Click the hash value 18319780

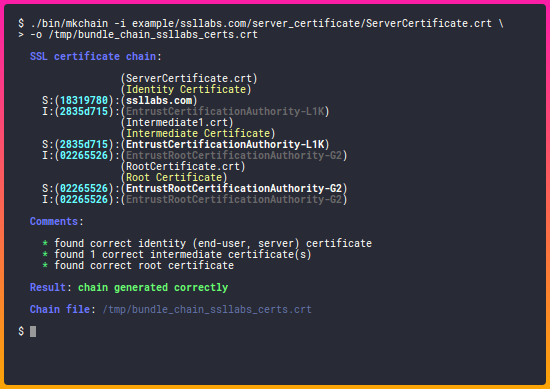coord(84,100)
